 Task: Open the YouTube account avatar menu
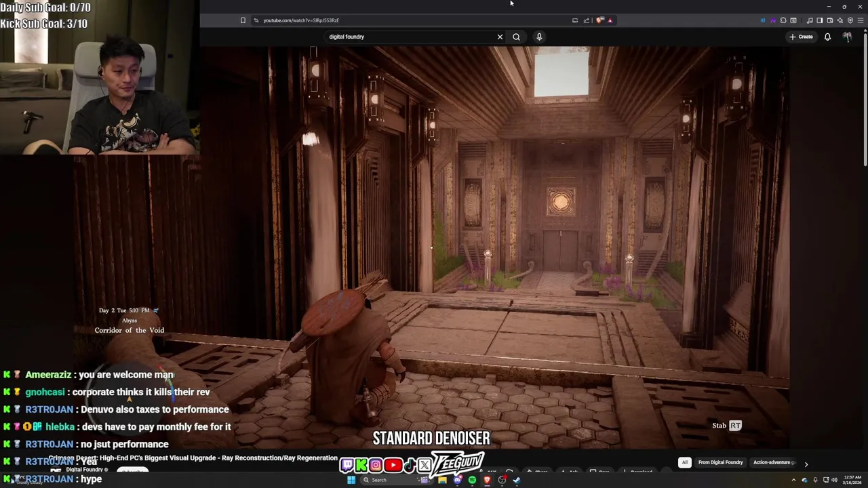(847, 37)
